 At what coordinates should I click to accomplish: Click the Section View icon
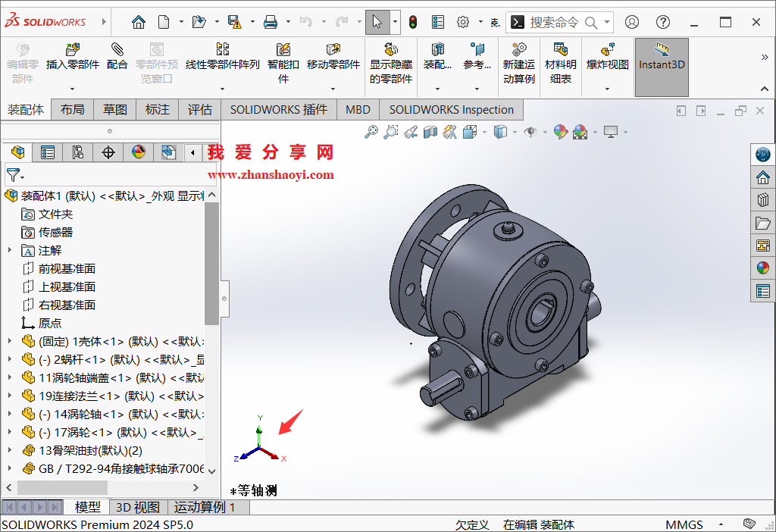point(430,132)
